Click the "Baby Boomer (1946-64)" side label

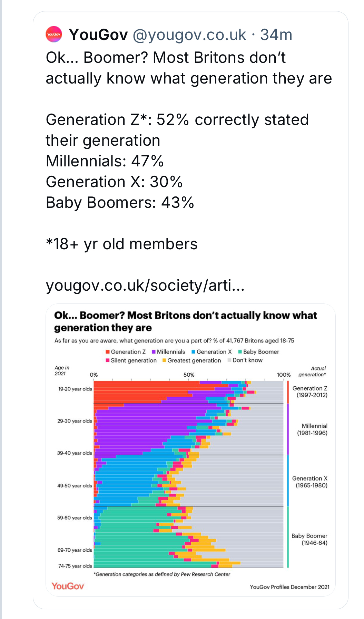(309, 539)
